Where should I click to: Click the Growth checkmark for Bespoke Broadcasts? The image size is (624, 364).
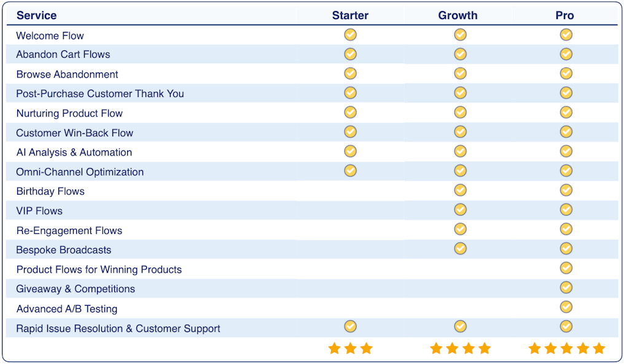[x=460, y=249]
